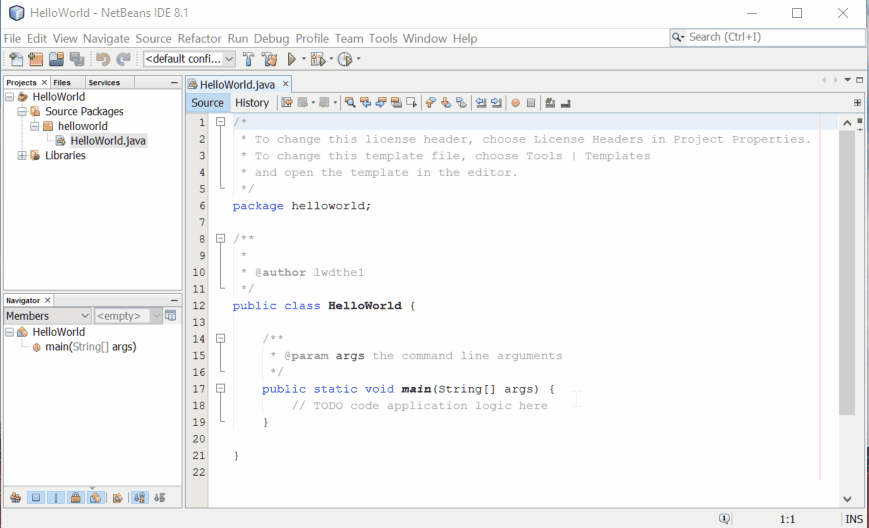Image resolution: width=869 pixels, height=528 pixels.
Task: Click the Redo arrow icon
Action: [x=123, y=59]
